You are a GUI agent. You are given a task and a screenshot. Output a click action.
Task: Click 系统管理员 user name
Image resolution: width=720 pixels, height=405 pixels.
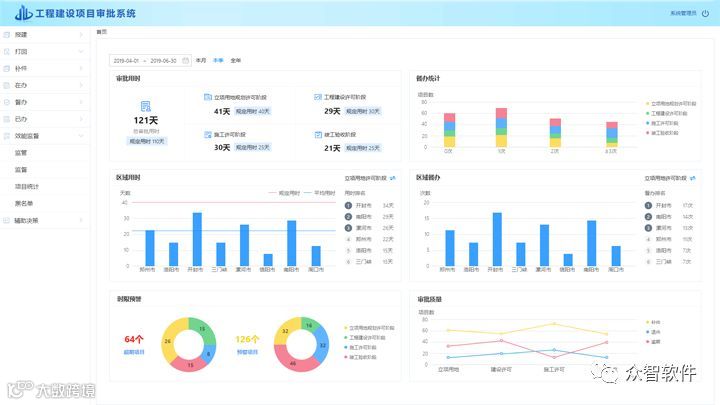tap(683, 13)
